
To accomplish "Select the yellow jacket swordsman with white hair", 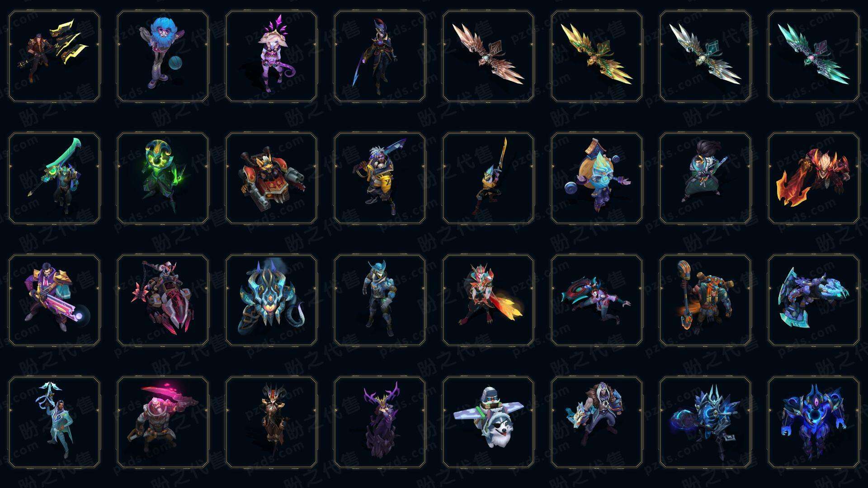I will point(380,178).
